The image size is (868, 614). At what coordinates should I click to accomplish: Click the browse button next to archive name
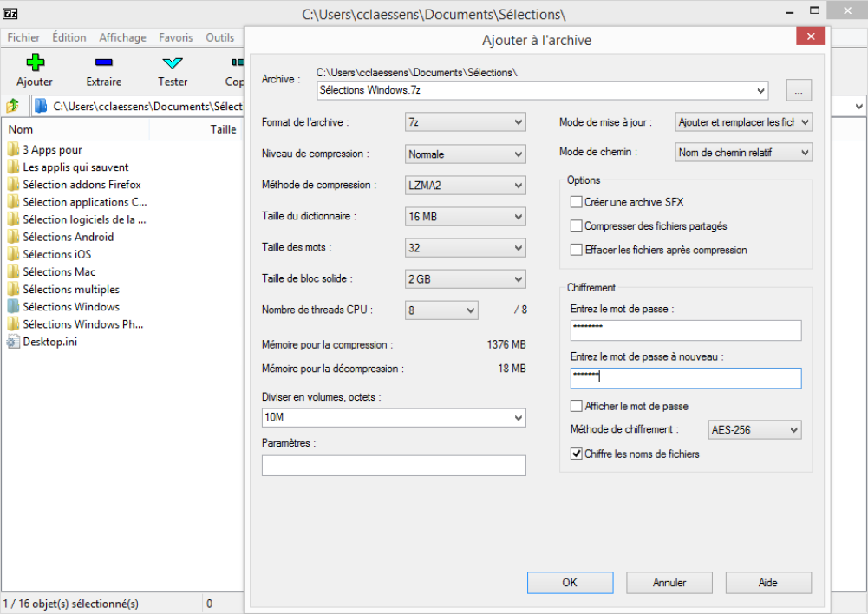(x=799, y=90)
